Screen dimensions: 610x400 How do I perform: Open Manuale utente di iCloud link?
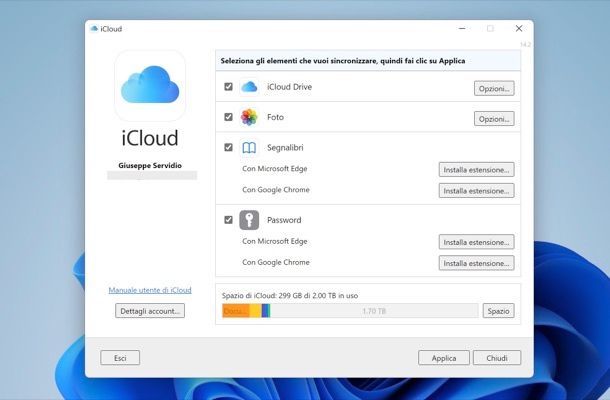click(x=150, y=290)
